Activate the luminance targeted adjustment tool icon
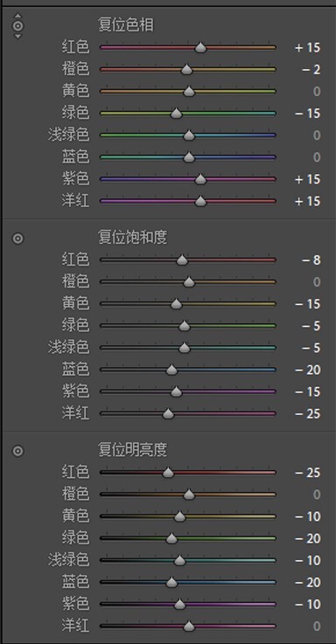Image resolution: width=336 pixels, height=644 pixels. [x=18, y=451]
